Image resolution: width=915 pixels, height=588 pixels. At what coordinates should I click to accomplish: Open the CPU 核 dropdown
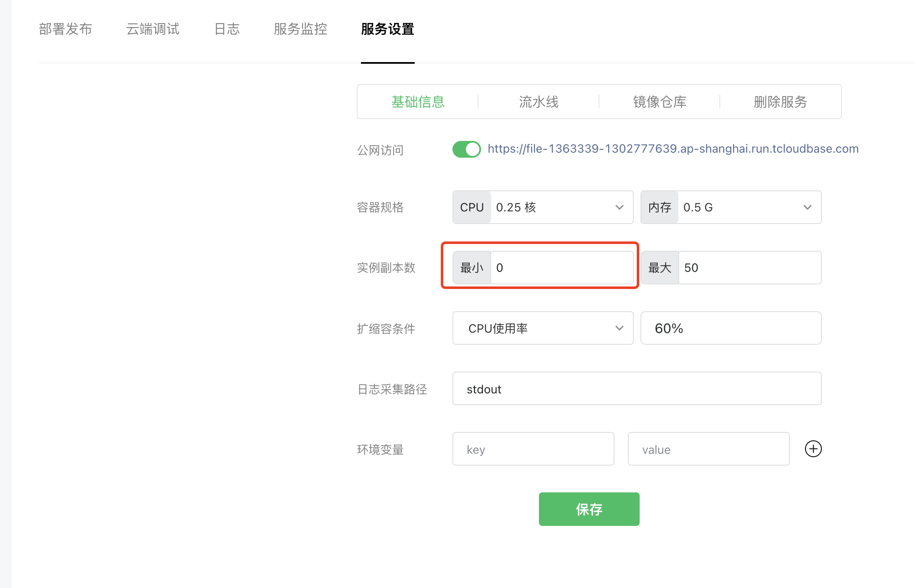561,207
